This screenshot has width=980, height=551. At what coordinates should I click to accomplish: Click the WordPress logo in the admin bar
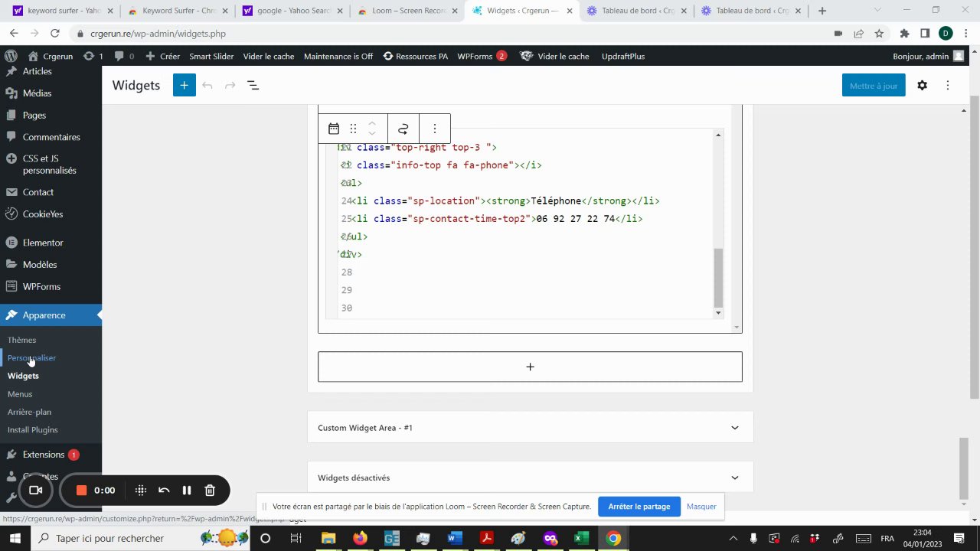[11, 56]
